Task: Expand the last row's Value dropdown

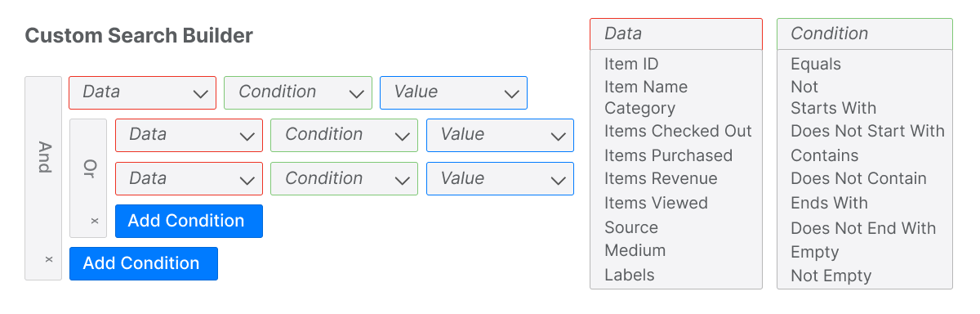Action: pos(500,178)
